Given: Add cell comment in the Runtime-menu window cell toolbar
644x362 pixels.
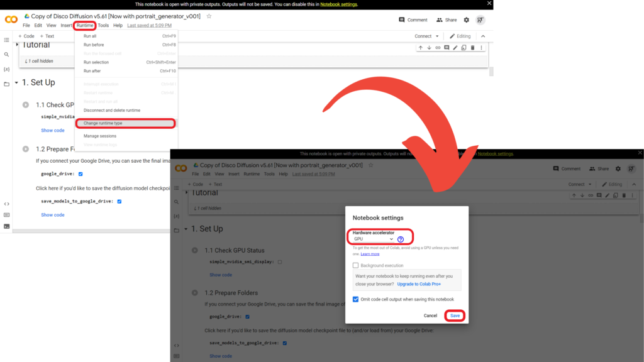Looking at the screenshot, I should (447, 48).
